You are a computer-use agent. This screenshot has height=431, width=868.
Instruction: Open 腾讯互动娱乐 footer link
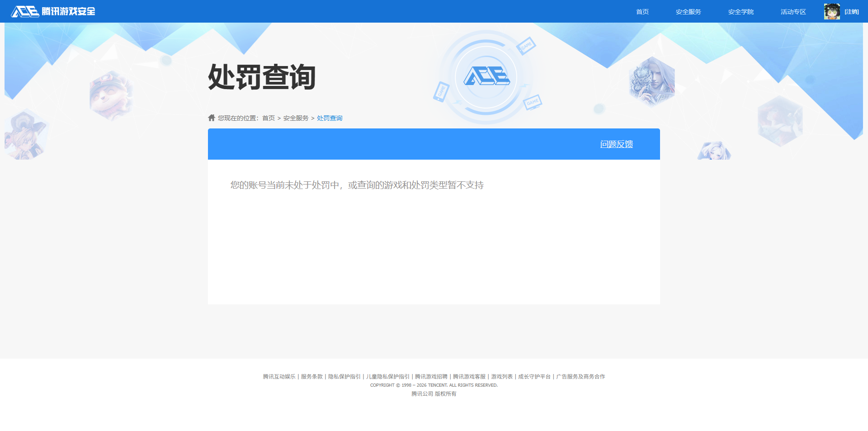[279, 377]
